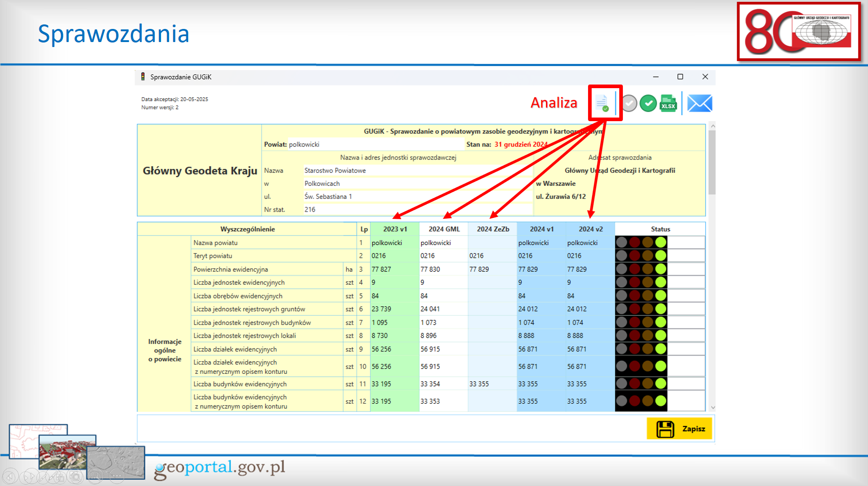
Task: Open slideshow more options (three dots)
Action: click(116, 476)
